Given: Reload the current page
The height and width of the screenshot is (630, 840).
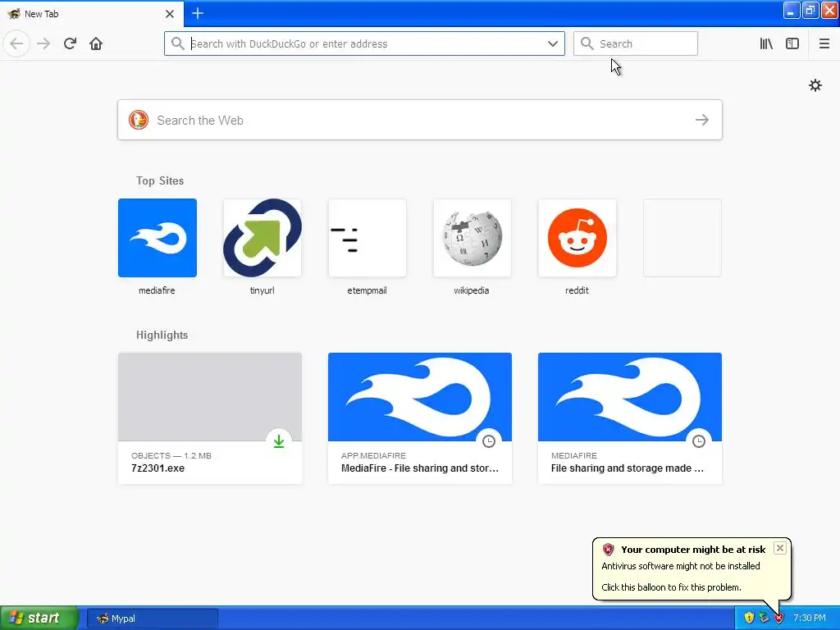Looking at the screenshot, I should tap(70, 43).
